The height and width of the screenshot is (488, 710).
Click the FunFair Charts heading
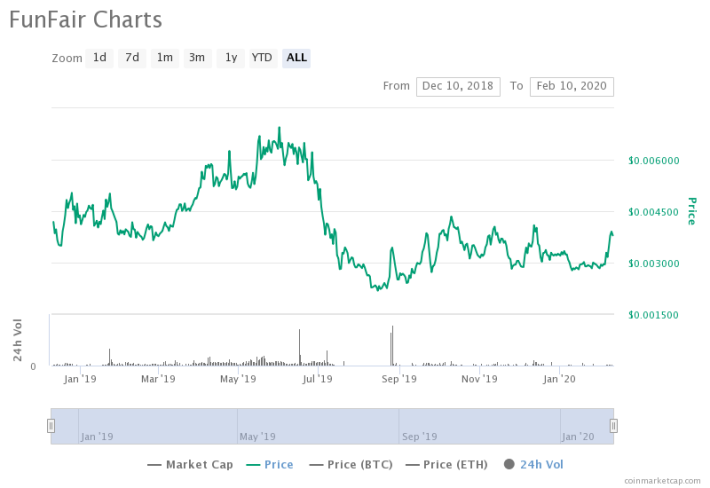tap(86, 20)
